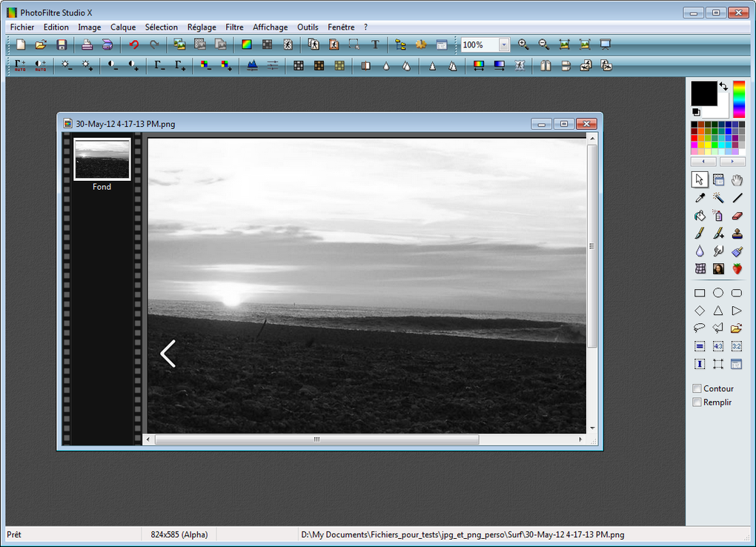Pick the Polygon selection shape
This screenshot has width=756, height=547.
click(x=718, y=328)
